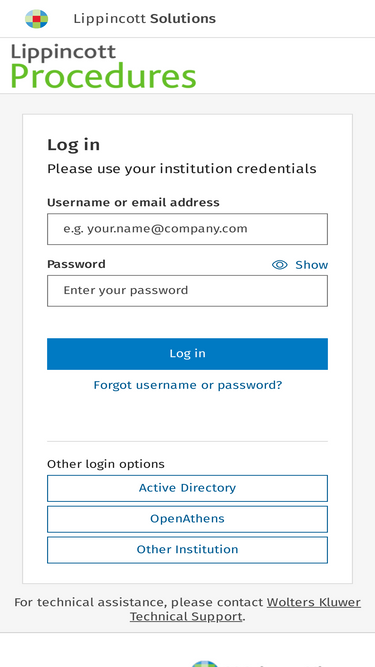Toggle password visibility with Show text
Screen dimensions: 375x667
point(312,265)
